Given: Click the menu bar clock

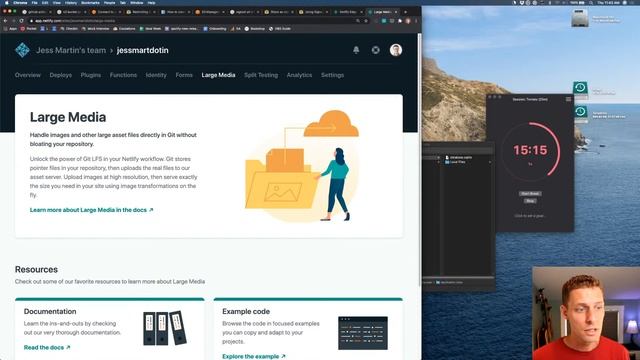Looking at the screenshot, I should pyautogui.click(x=609, y=2).
